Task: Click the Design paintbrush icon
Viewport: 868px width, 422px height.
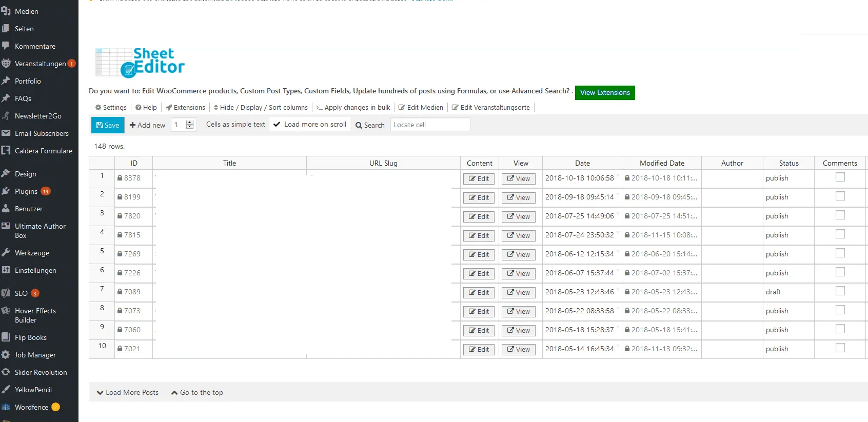Action: coord(6,173)
